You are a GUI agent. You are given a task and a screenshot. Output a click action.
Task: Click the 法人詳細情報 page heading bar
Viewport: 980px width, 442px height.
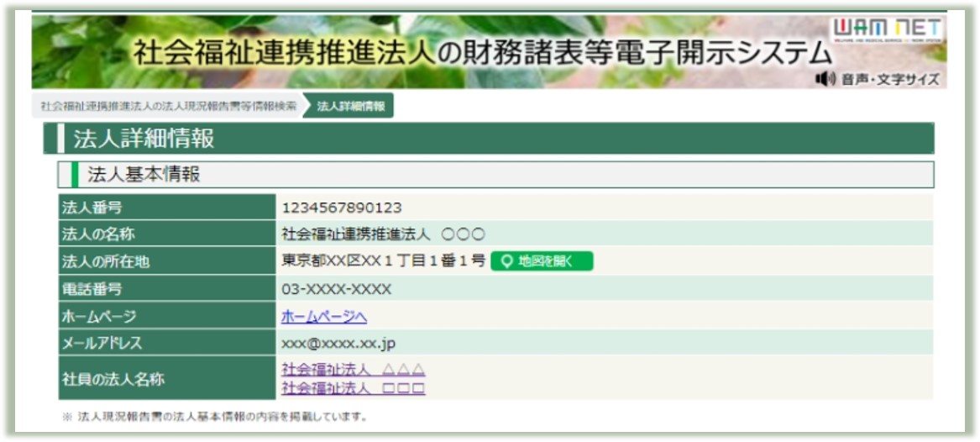coord(489,138)
